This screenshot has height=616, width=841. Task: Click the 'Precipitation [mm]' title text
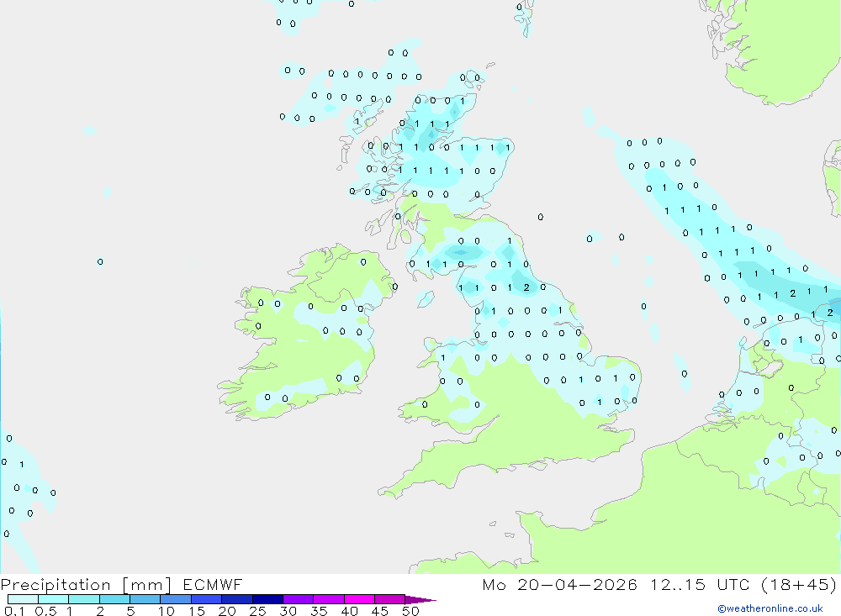[x=86, y=585]
